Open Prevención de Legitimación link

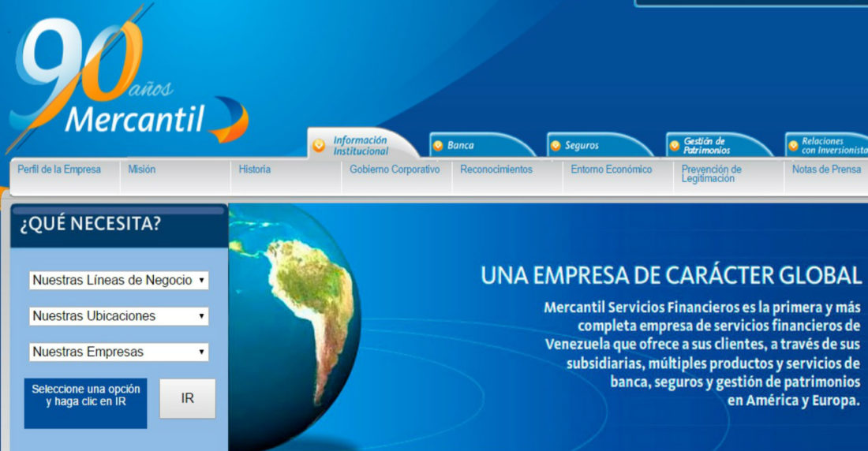(712, 174)
